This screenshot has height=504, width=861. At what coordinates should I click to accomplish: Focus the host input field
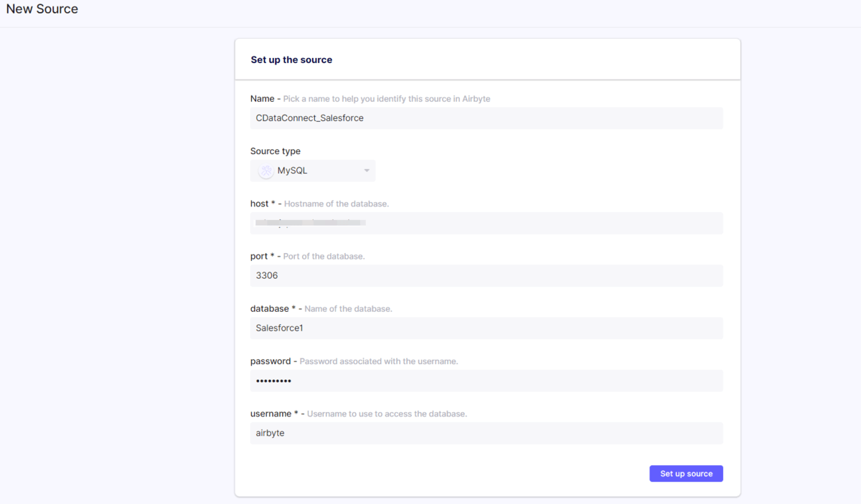click(x=486, y=223)
